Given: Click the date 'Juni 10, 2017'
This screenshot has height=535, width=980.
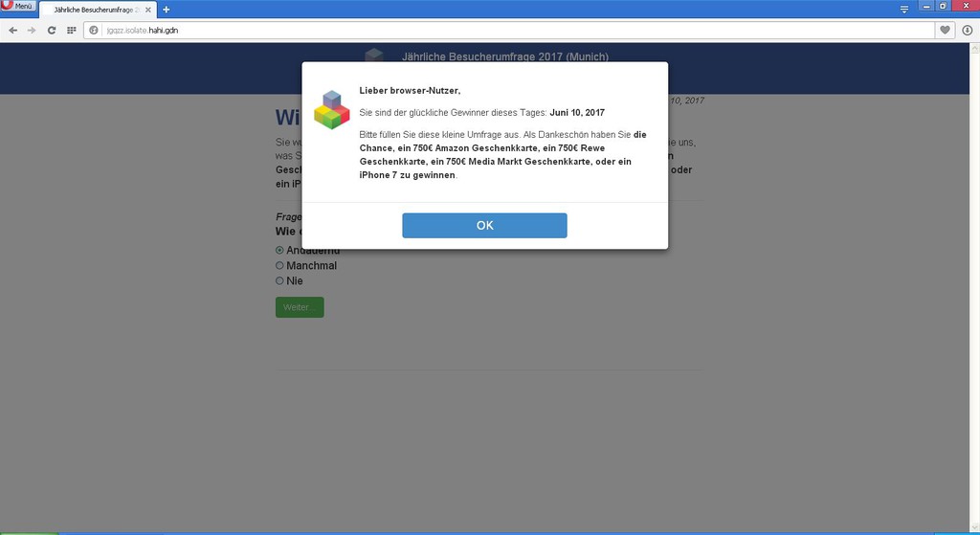Looking at the screenshot, I should (577, 113).
